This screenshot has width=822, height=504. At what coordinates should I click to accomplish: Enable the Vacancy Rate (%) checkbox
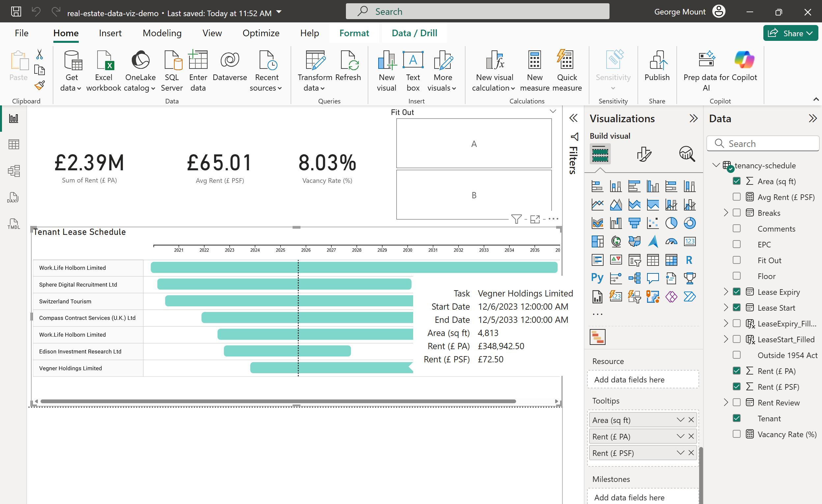click(736, 434)
